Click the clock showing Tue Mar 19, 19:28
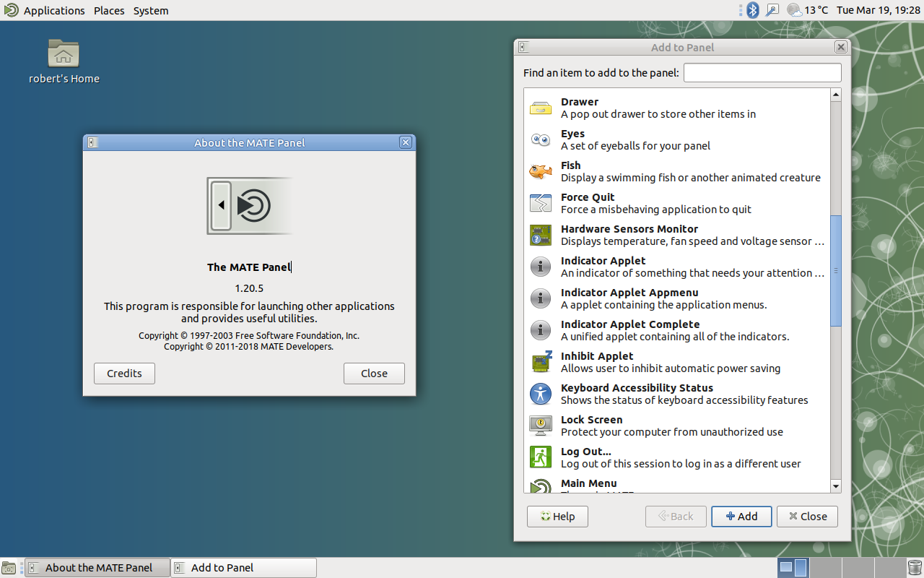924x578 pixels. pos(878,10)
